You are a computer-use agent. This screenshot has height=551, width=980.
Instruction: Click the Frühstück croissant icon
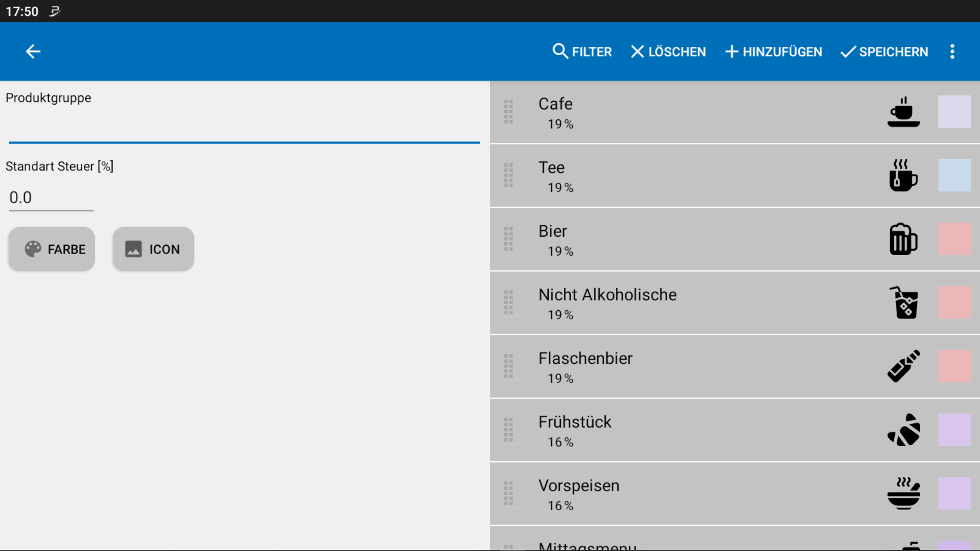coord(904,430)
